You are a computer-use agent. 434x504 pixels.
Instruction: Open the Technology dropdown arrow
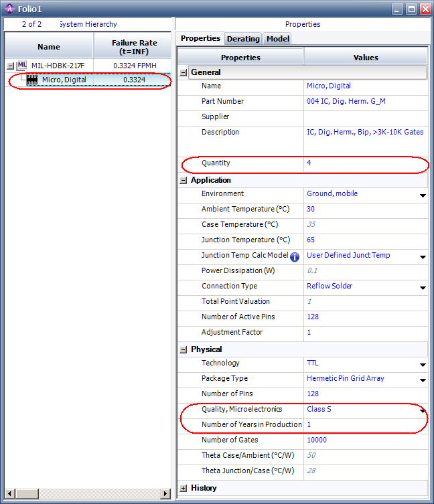click(x=423, y=365)
